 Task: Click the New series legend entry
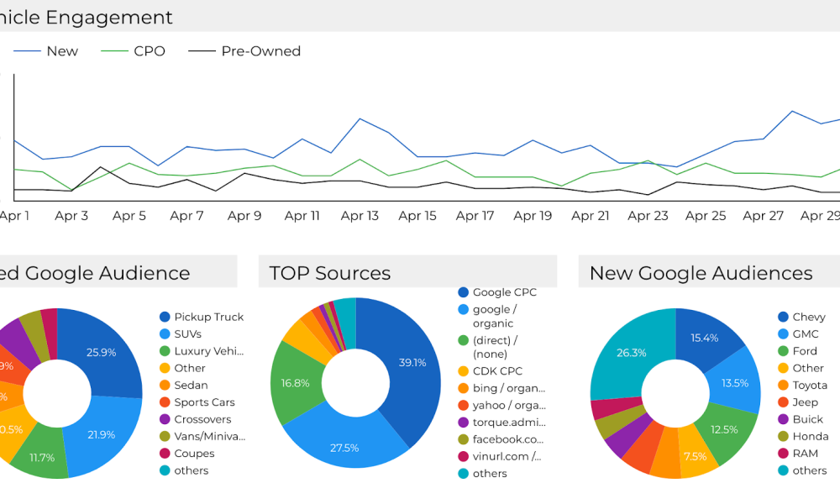tap(61, 51)
